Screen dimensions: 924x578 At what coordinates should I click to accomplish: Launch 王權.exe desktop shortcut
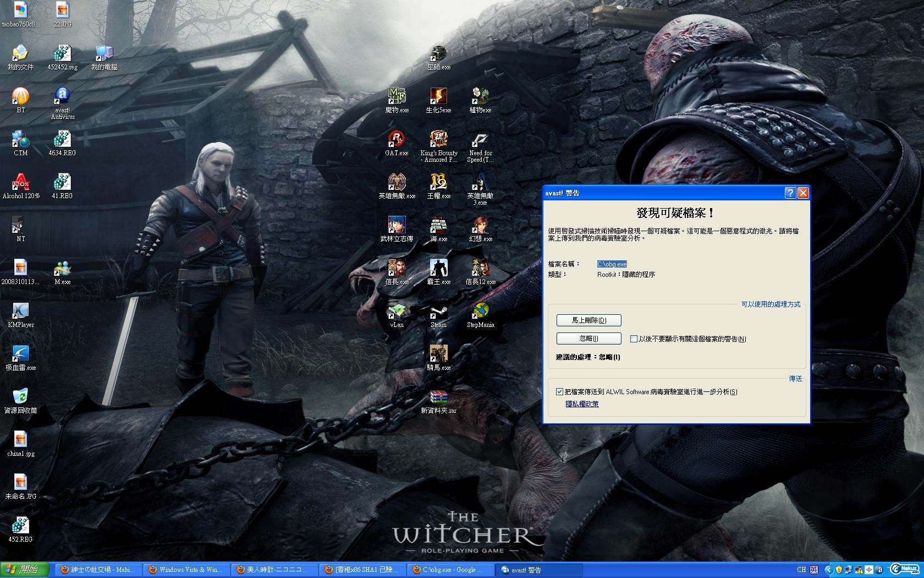pyautogui.click(x=438, y=186)
